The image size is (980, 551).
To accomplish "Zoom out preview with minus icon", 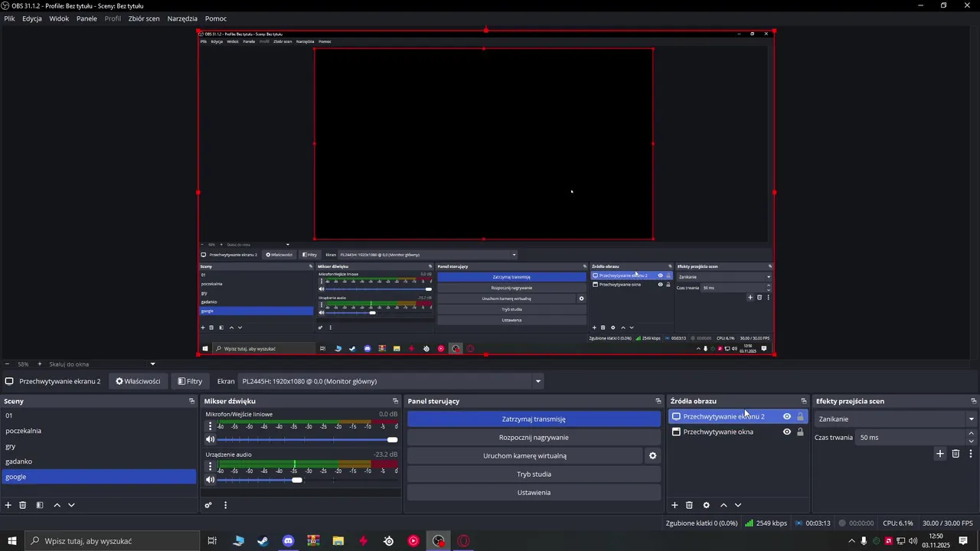I will (x=7, y=364).
